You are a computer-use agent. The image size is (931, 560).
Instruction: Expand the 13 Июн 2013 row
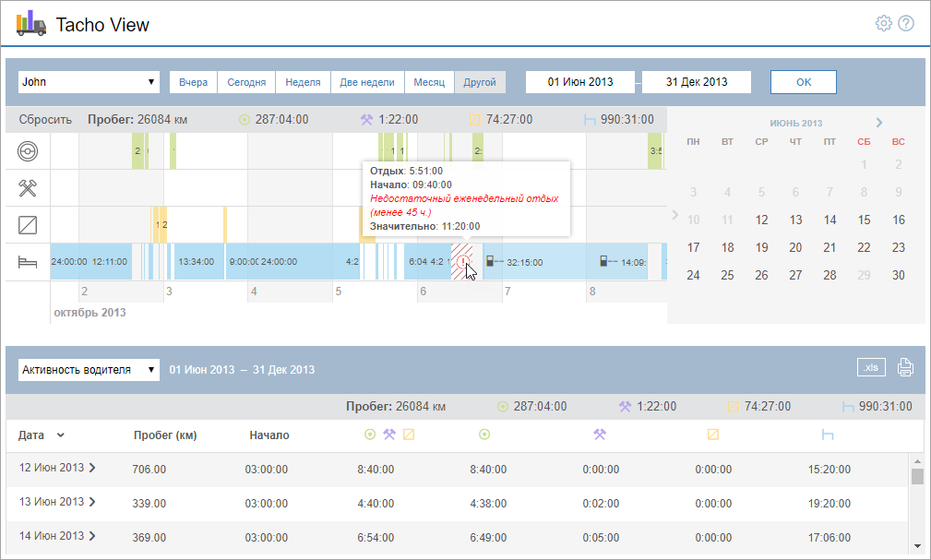(91, 502)
